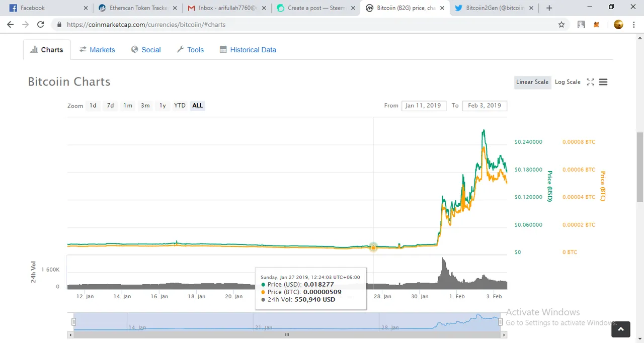Click the 1. Feb date axis label
The height and width of the screenshot is (343, 644).
point(457,296)
